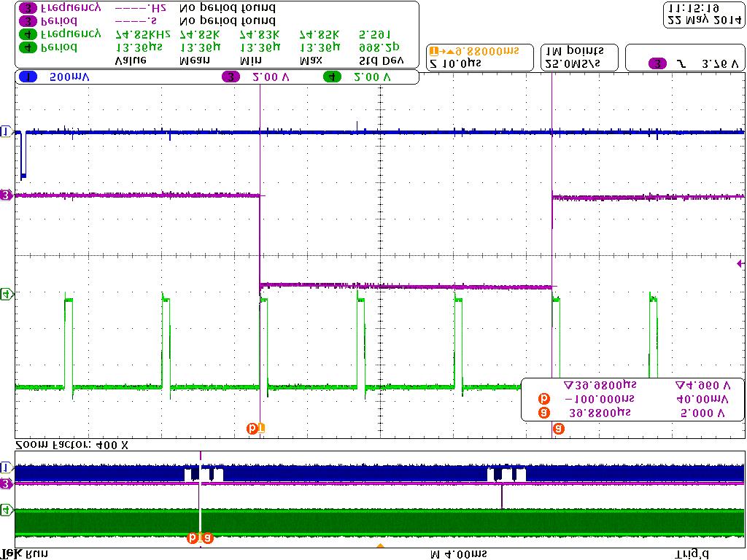Click the orange trigger position marker in overview
Viewport: 747px width, 560px height.
(380, 546)
